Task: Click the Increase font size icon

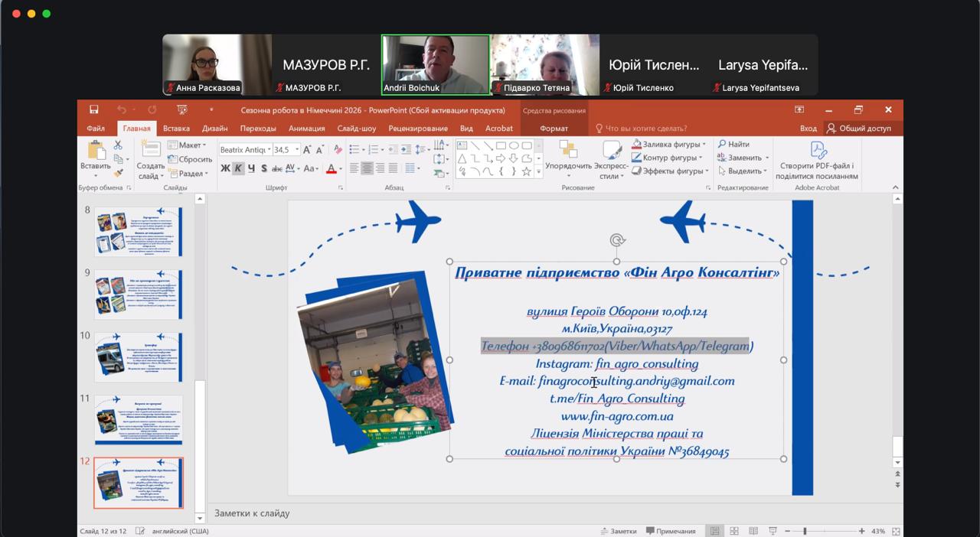Action: (307, 150)
